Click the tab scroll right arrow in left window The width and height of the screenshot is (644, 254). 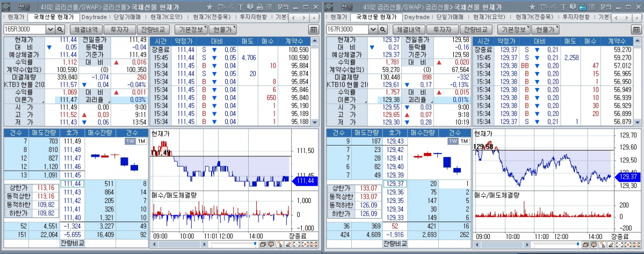tap(304, 18)
